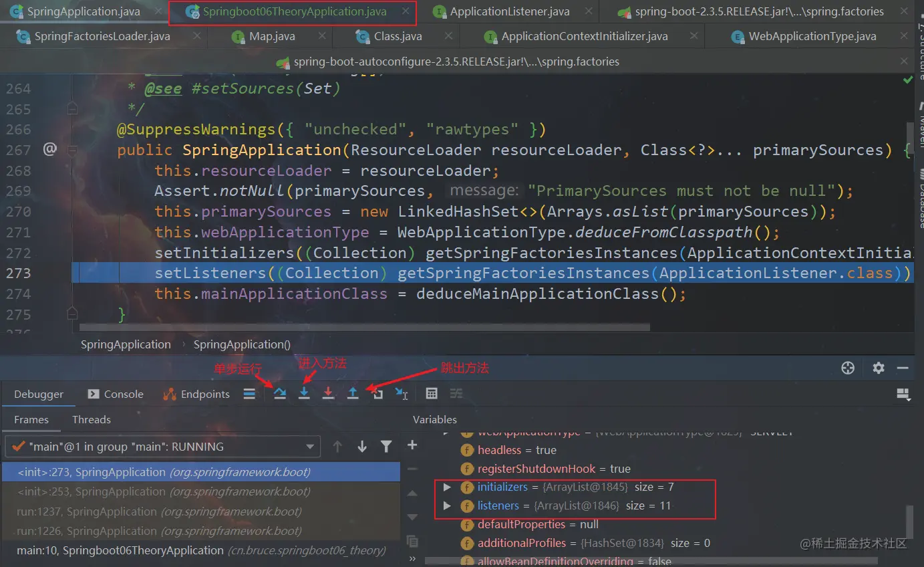The image size is (924, 567).
Task: Click the duplicate watch copy icon
Action: (x=412, y=541)
